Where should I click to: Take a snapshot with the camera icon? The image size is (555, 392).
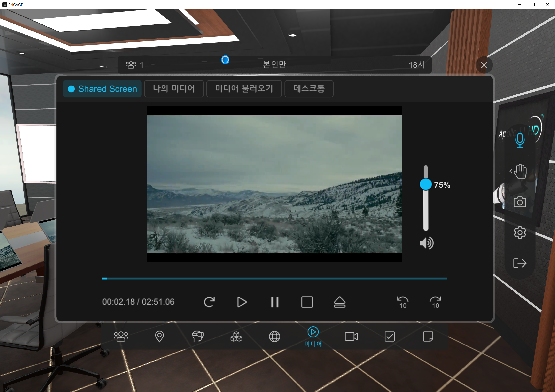[x=520, y=202]
